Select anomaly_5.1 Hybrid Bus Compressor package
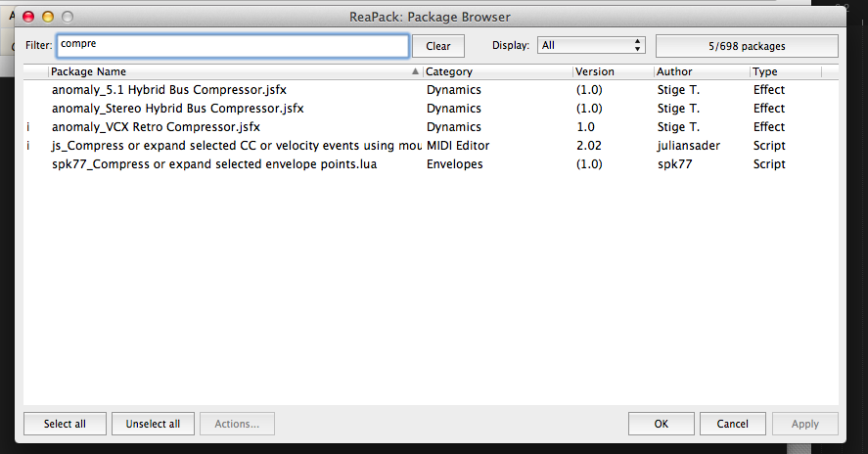 (x=163, y=90)
